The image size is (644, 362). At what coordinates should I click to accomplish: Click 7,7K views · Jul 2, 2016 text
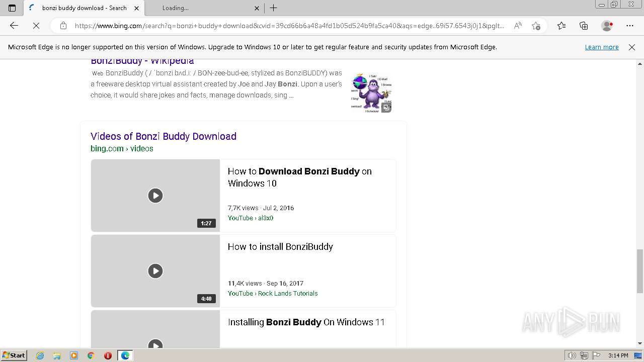tap(261, 208)
